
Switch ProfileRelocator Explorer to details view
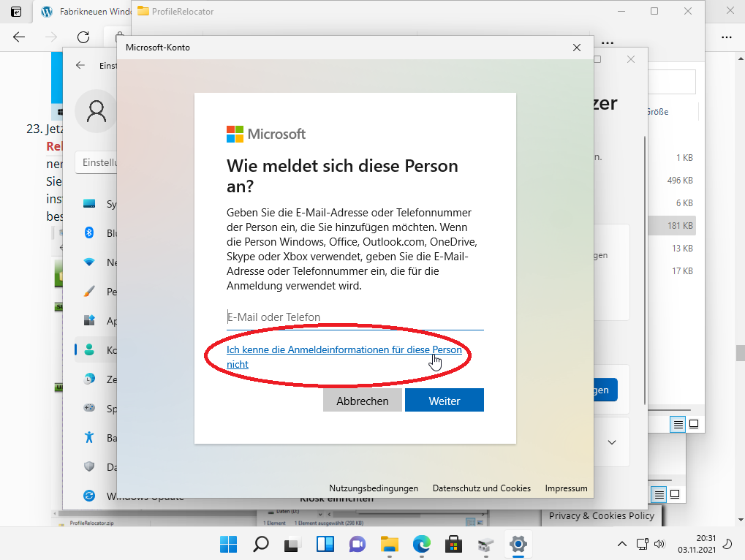pos(678,424)
